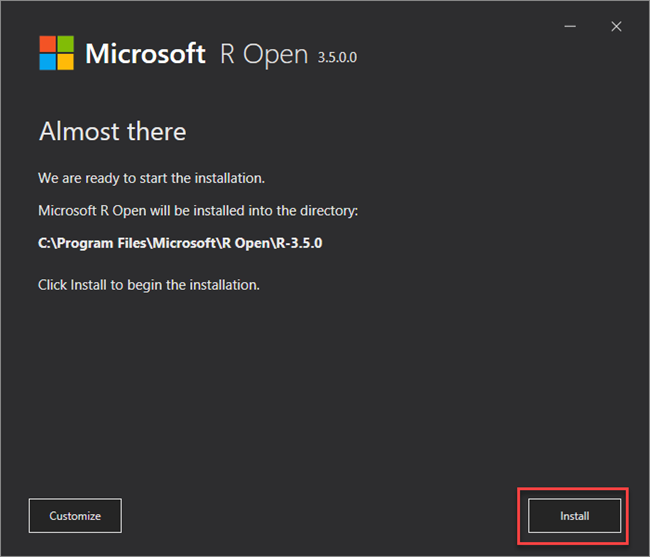Image resolution: width=650 pixels, height=557 pixels.
Task: Click the Install button
Action: (x=574, y=516)
